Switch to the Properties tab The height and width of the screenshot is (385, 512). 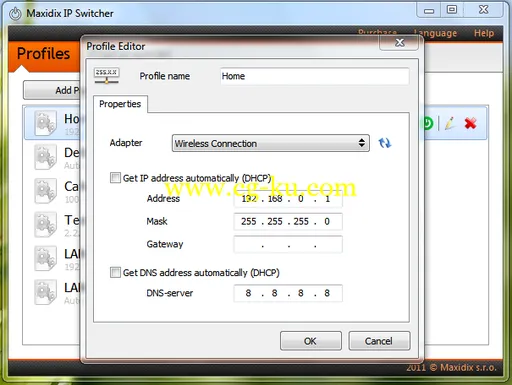click(x=120, y=104)
